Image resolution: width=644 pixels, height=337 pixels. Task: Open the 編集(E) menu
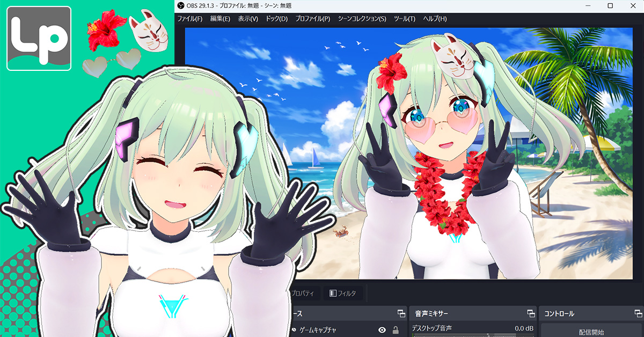220,19
